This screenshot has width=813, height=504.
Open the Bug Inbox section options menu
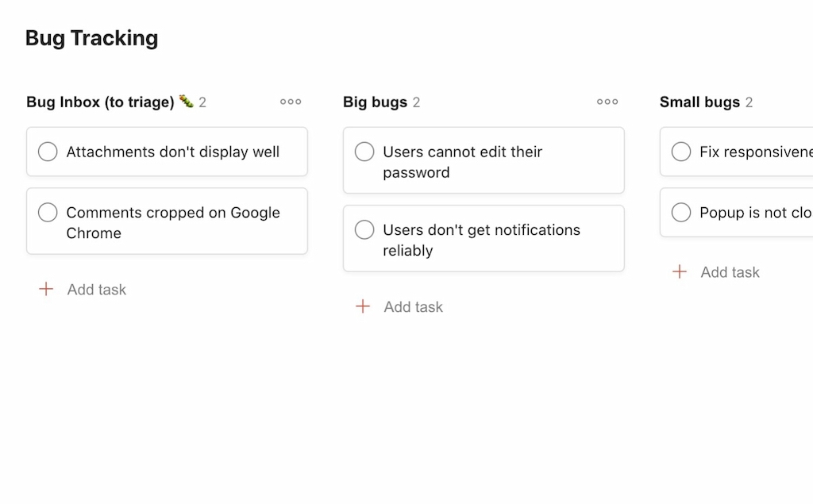(x=290, y=102)
